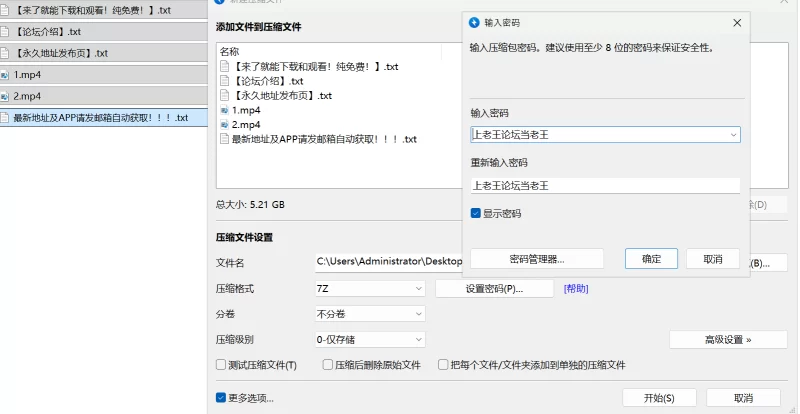
Task: Expand the 压缩格式 7Z dropdown
Action: (418, 288)
